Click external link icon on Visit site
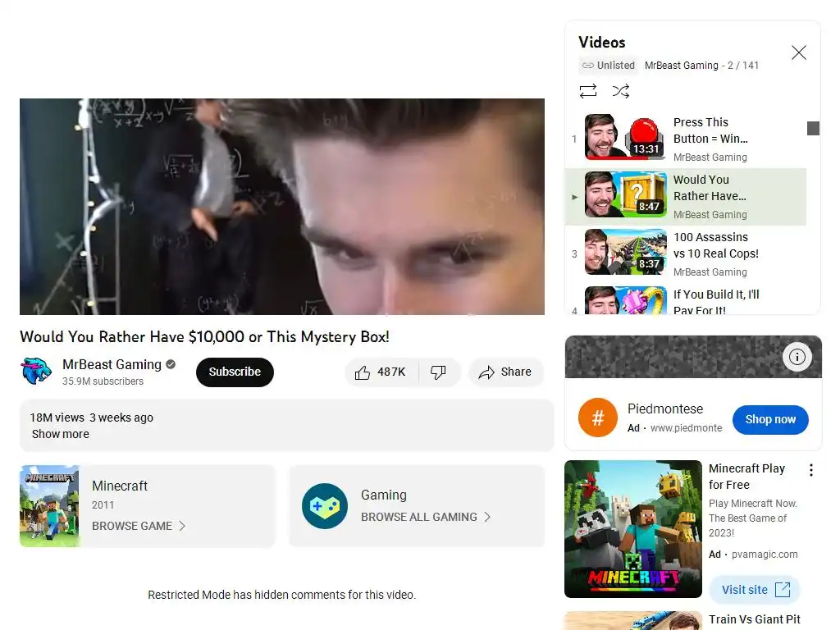The height and width of the screenshot is (630, 840). point(783,590)
